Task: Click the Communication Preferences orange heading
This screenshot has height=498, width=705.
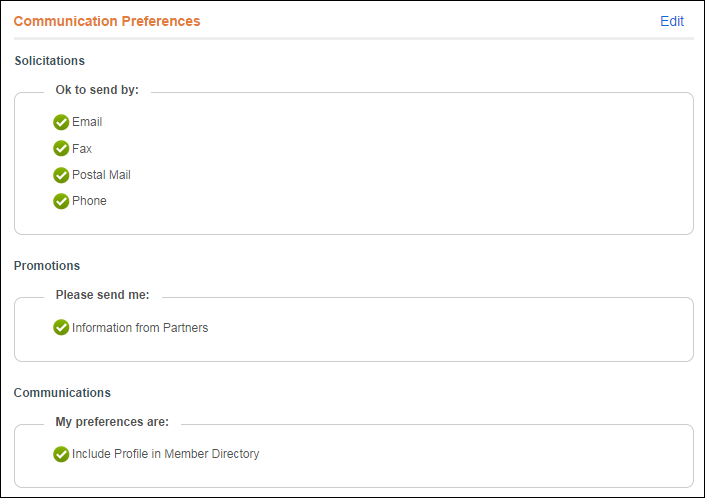Action: (x=107, y=21)
